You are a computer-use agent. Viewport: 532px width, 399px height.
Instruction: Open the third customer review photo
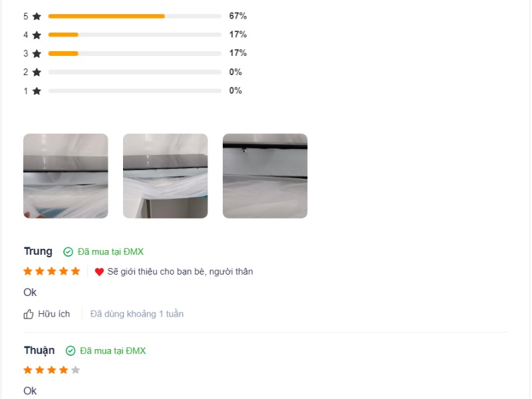click(x=265, y=176)
